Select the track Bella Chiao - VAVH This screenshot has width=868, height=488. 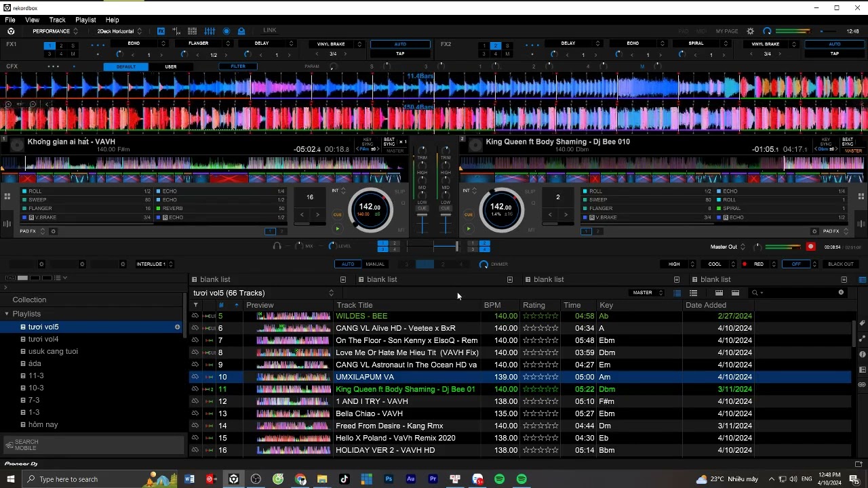coord(369,413)
